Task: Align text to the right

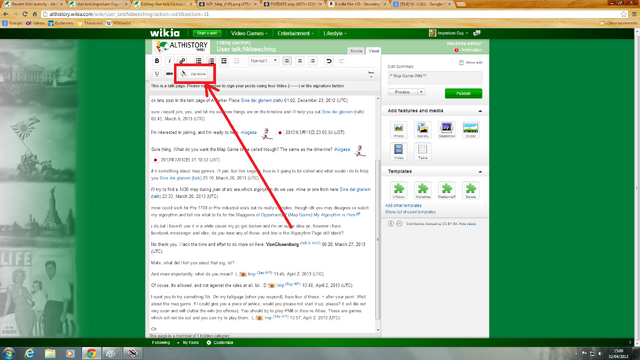Action: point(313,61)
